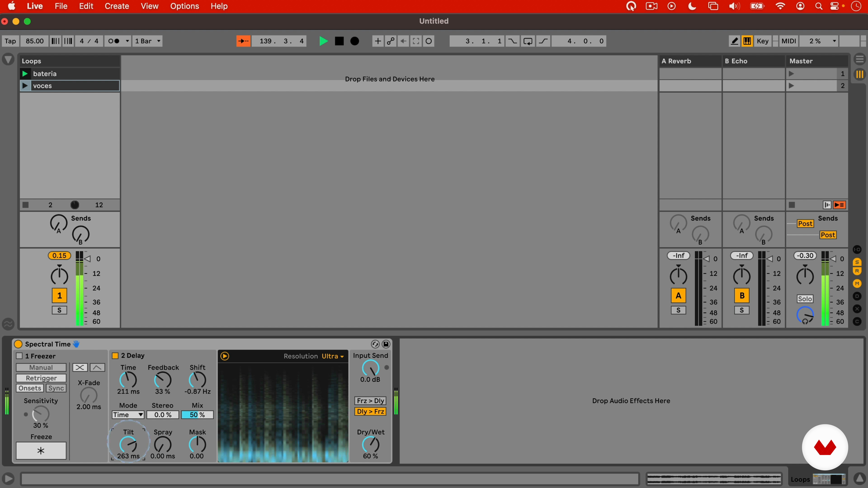Toggle the A Reverb track activator
Viewport: 868px width, 488px height.
pos(678,295)
